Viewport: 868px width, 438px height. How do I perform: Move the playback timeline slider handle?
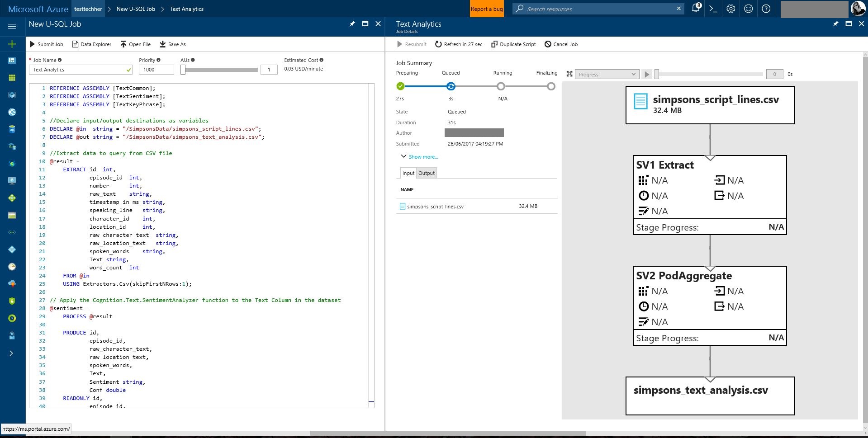(x=657, y=74)
